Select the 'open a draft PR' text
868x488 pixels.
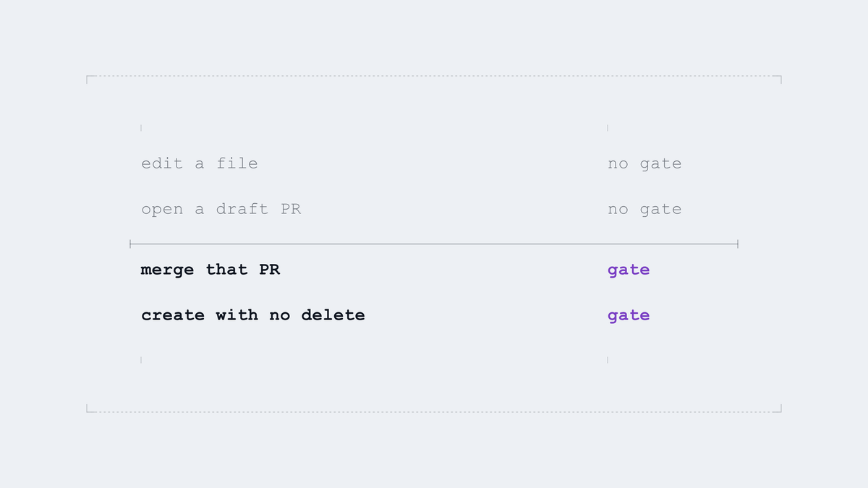point(221,209)
